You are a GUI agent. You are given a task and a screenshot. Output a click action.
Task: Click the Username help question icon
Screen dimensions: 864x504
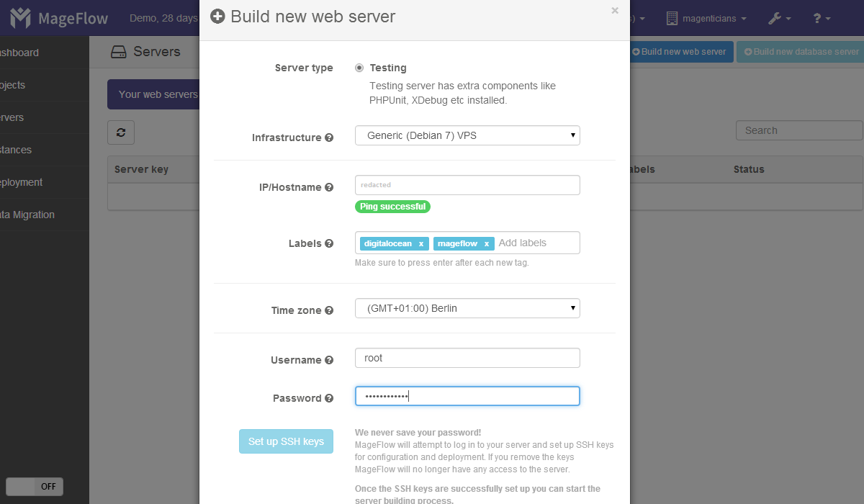point(329,360)
